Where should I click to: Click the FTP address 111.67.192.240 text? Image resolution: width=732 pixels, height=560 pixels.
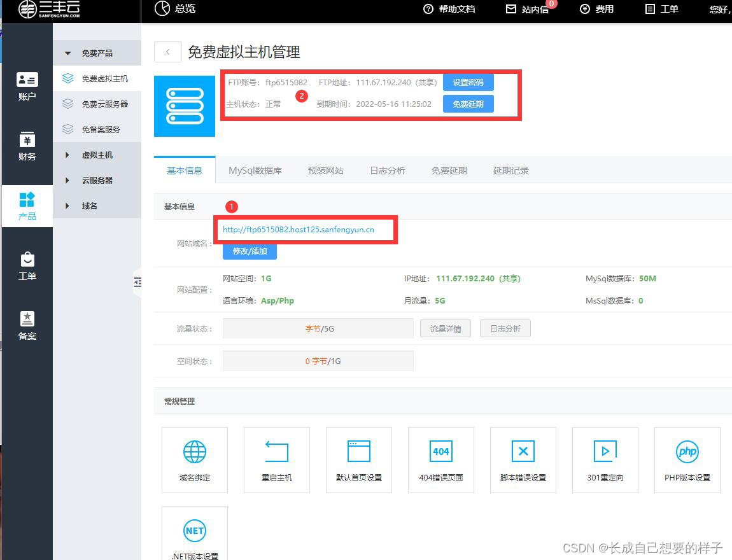point(383,82)
